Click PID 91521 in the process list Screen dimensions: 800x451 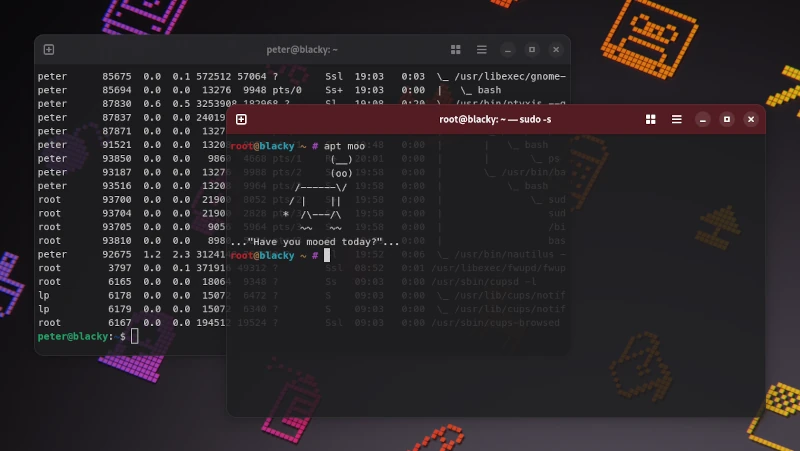(116, 145)
